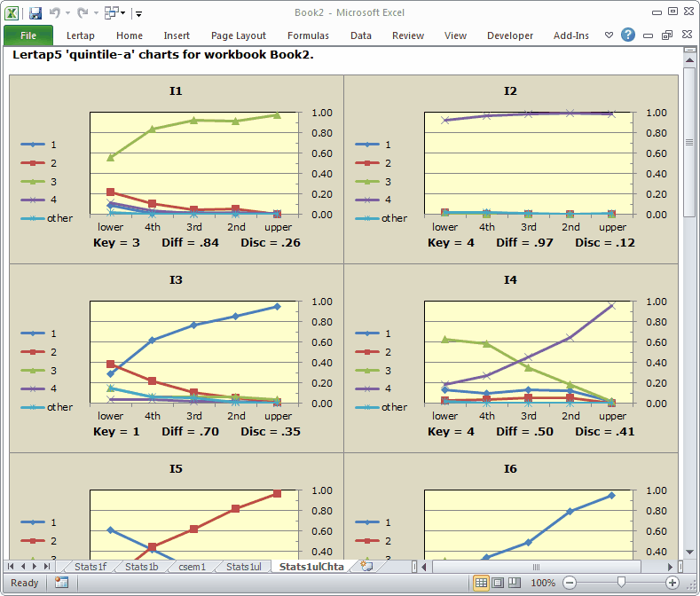Open the Redo history dropdown arrow
700x596 pixels.
pos(96,13)
